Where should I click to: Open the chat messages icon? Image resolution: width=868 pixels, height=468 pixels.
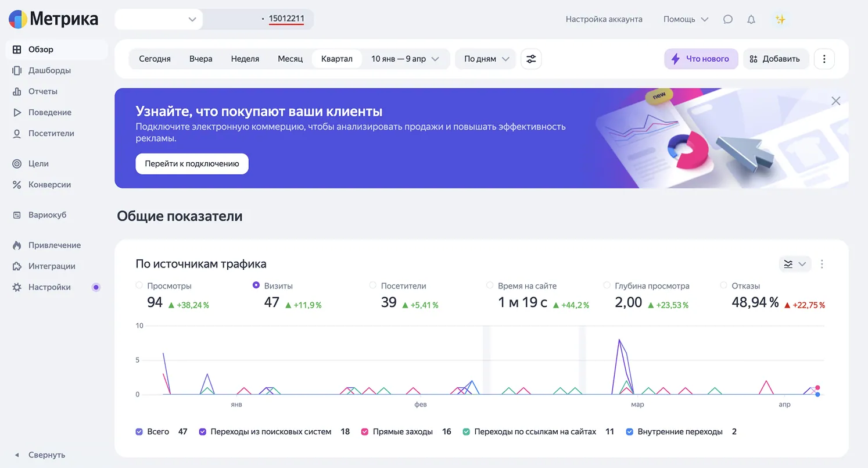[728, 19]
